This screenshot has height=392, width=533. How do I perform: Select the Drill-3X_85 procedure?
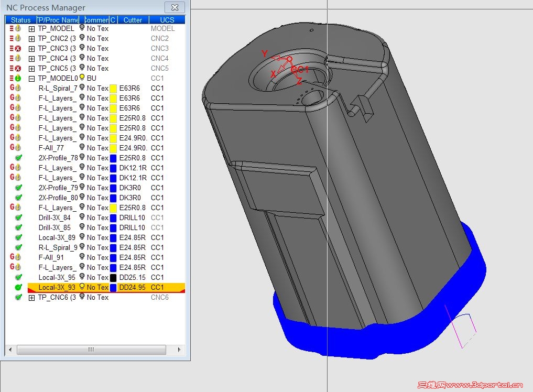pos(55,227)
